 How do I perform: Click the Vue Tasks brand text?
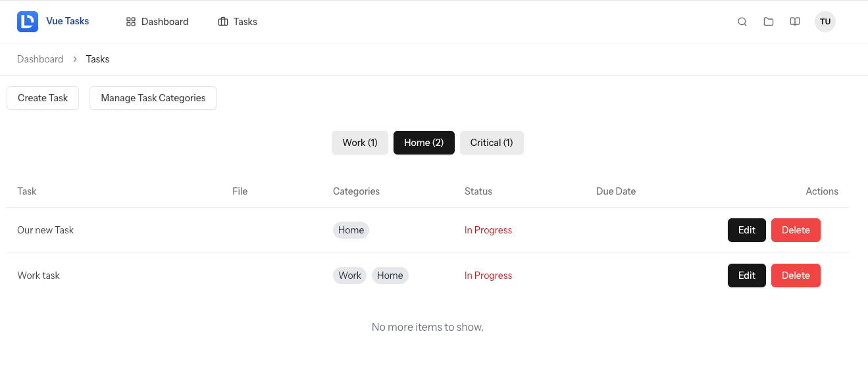tap(68, 21)
